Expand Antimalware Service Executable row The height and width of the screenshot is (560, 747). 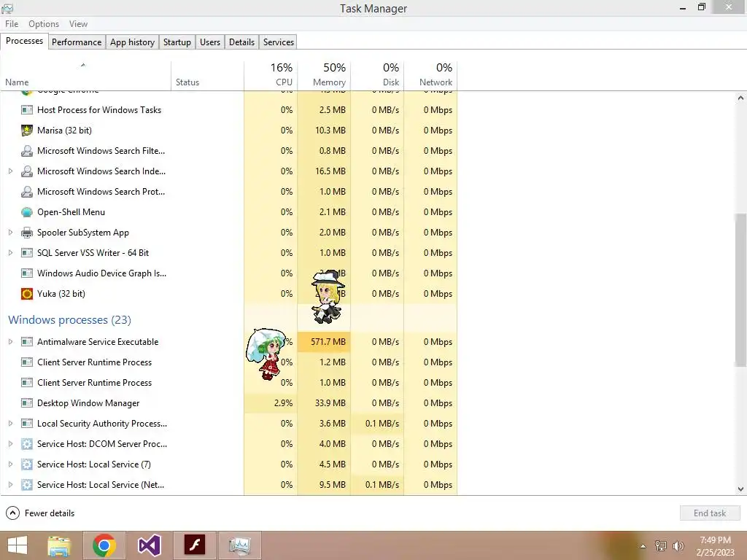click(x=10, y=342)
